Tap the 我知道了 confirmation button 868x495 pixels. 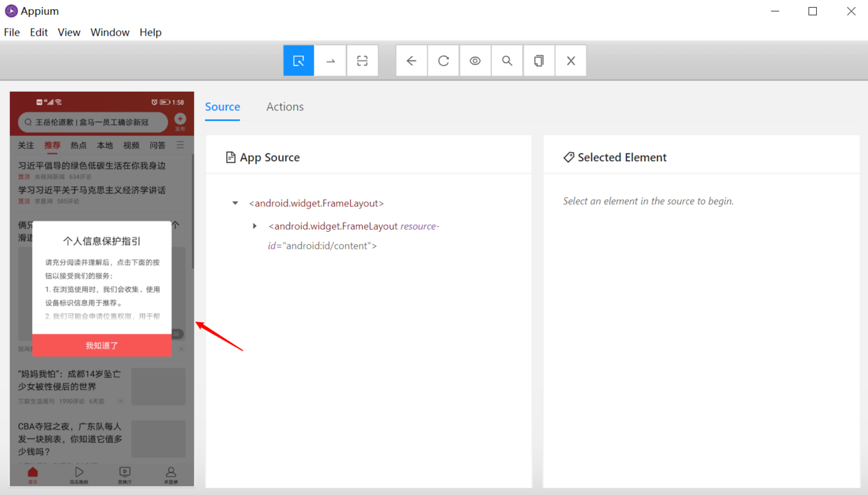click(x=101, y=345)
